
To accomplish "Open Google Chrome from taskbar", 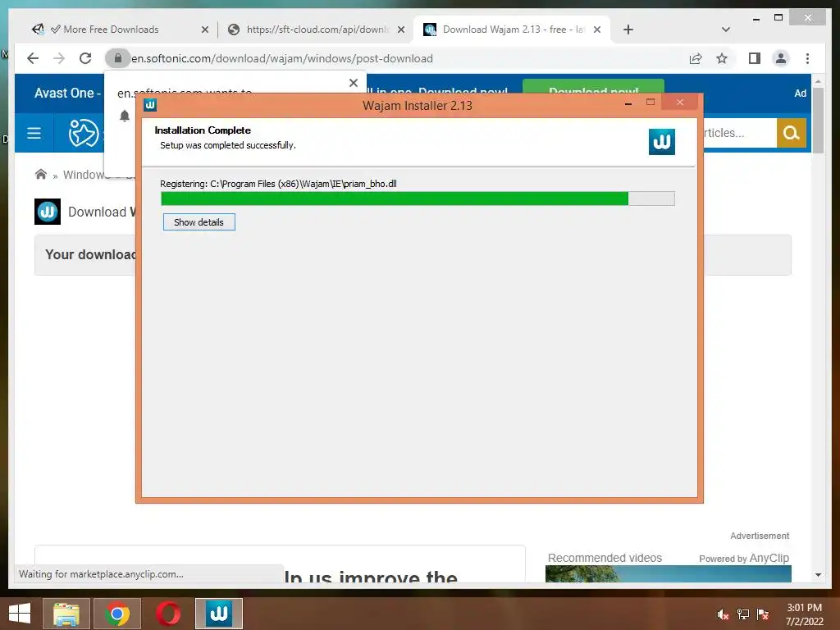I will [x=116, y=614].
